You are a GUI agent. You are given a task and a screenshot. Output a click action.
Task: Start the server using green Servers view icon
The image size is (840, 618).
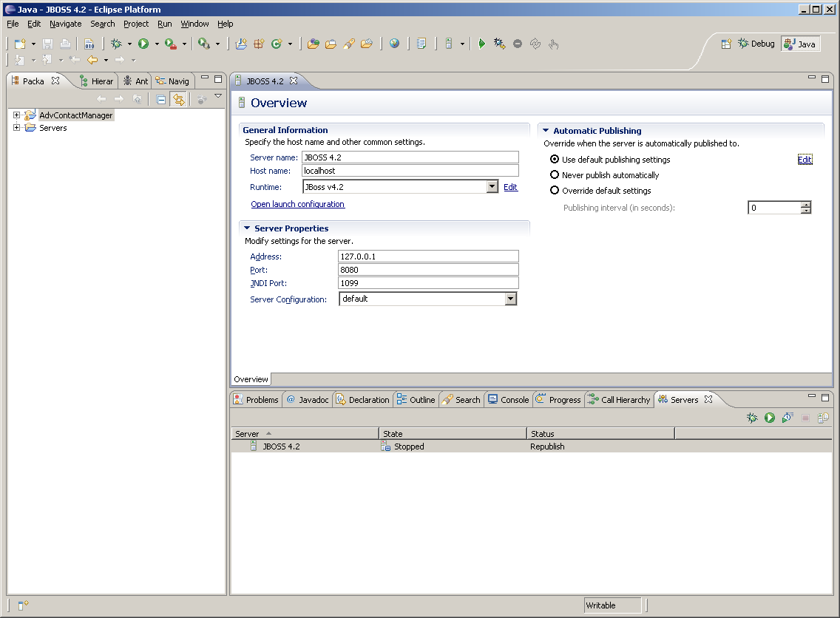point(770,418)
